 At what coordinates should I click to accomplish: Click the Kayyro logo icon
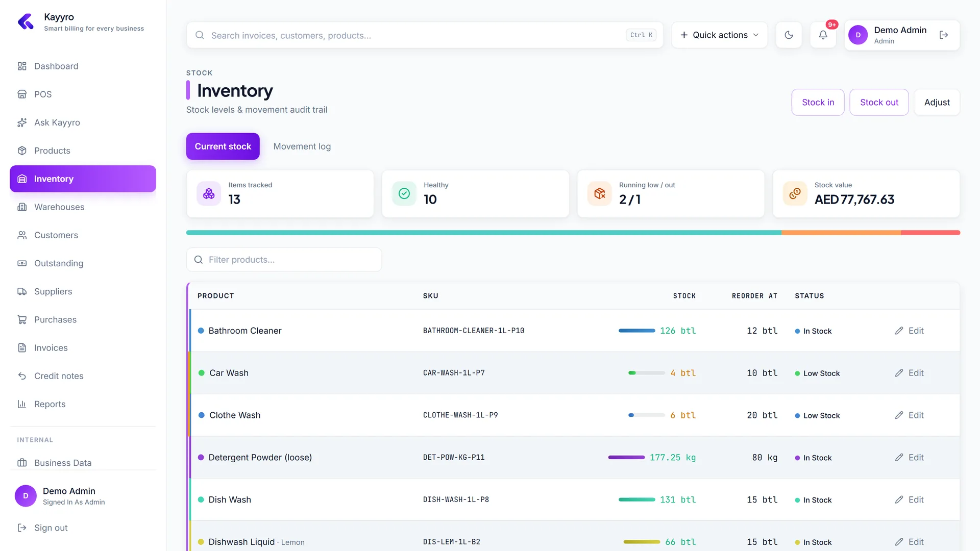pyautogui.click(x=26, y=22)
